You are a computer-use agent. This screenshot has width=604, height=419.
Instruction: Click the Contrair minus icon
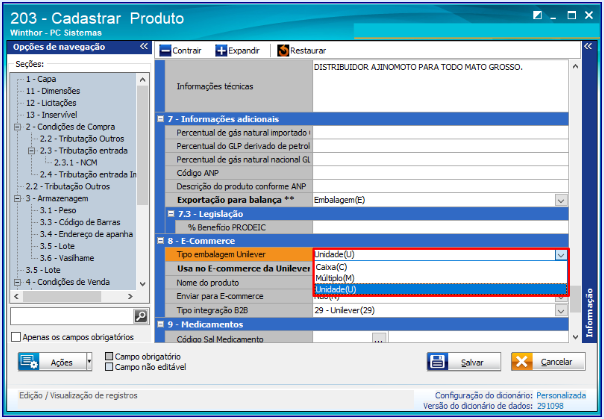(x=165, y=50)
